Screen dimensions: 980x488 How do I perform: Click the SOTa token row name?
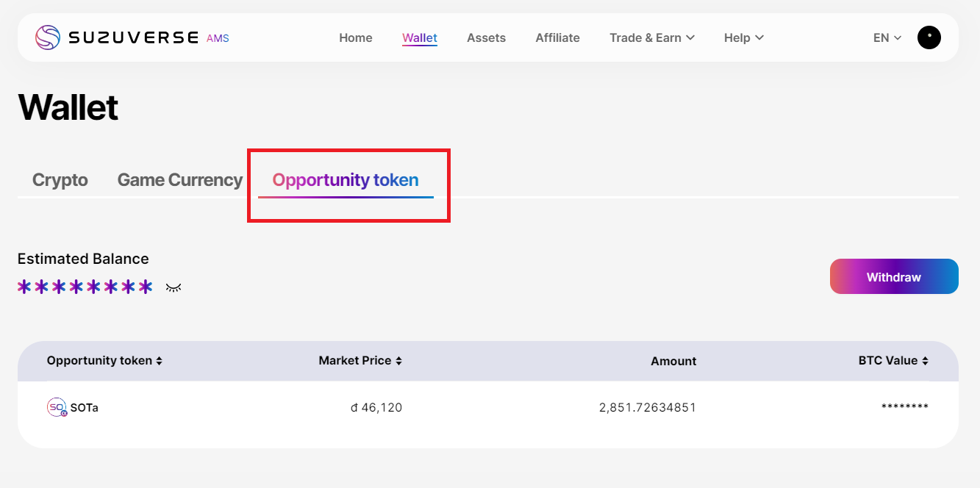(x=84, y=407)
